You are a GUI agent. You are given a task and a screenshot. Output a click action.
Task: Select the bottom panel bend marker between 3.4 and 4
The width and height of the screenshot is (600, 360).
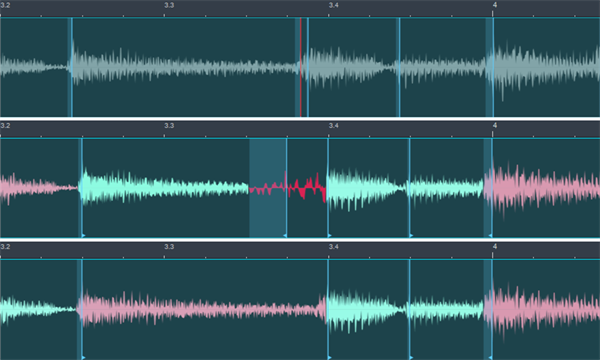pos(409,310)
